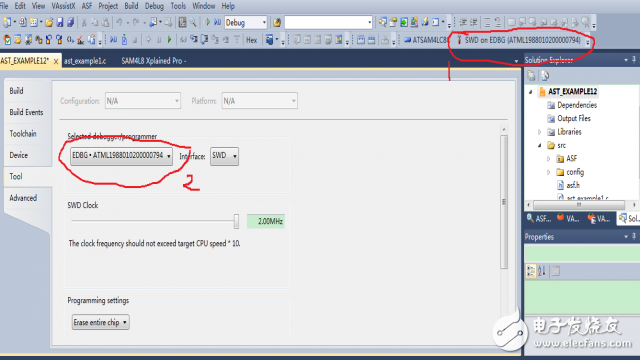The image size is (640, 360).
Task: Open the Debug configuration dropdown
Action: [246, 22]
